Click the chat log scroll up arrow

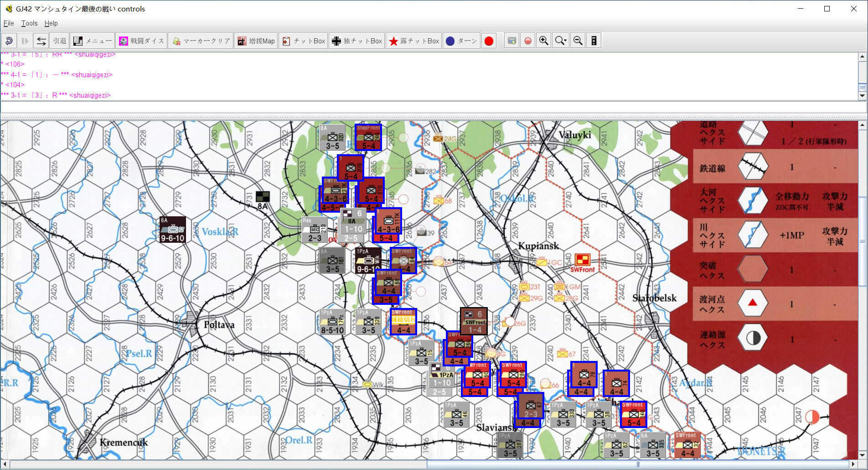[x=862, y=57]
